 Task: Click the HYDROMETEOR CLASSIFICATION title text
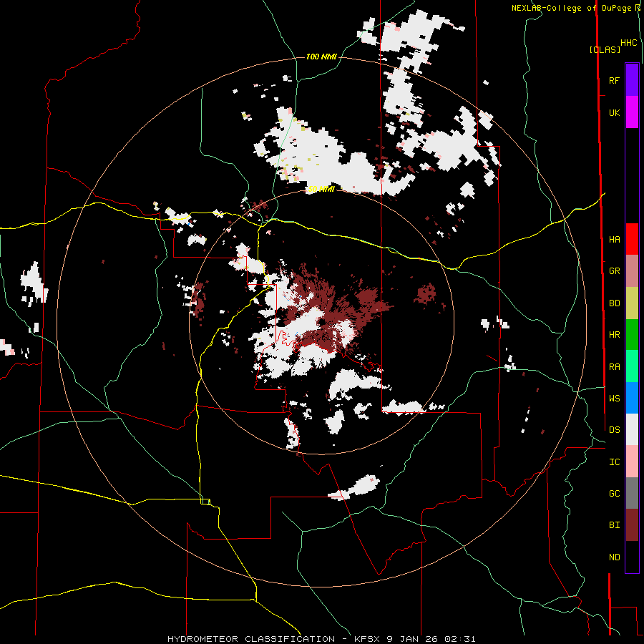(251, 639)
